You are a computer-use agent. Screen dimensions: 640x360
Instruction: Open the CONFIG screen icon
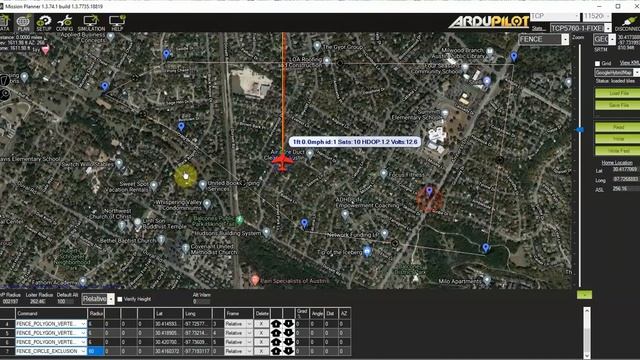(x=64, y=23)
